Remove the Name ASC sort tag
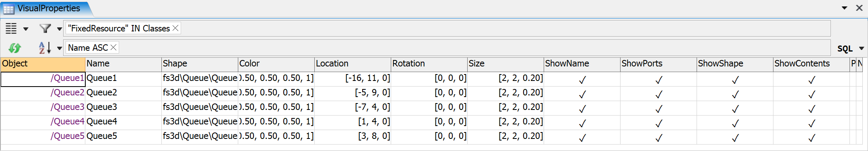 point(113,48)
